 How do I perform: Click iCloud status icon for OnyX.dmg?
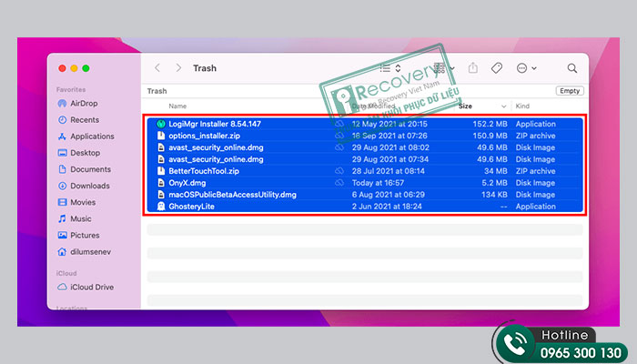tap(339, 183)
